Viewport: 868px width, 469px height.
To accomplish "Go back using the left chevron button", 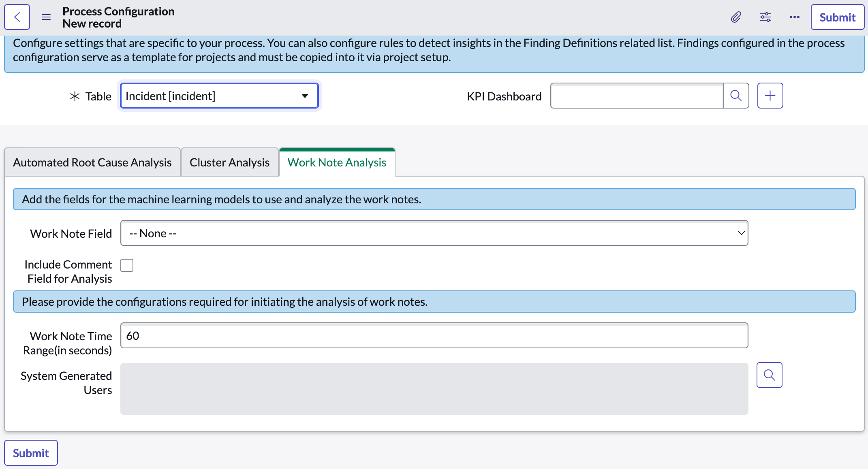I will [17, 17].
